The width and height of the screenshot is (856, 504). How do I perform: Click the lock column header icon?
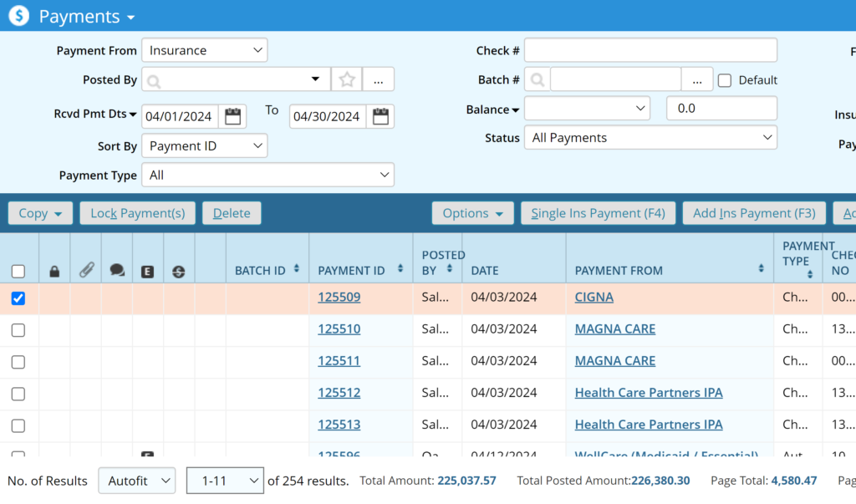[54, 271]
